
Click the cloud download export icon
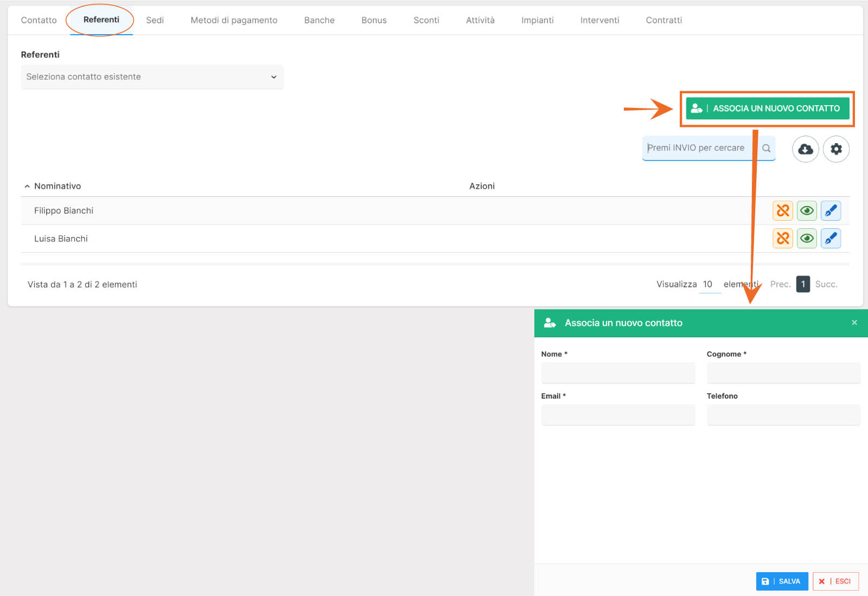[806, 149]
